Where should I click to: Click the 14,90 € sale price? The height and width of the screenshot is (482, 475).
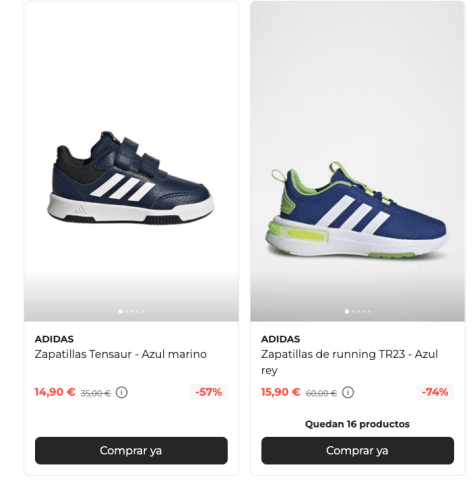point(55,392)
